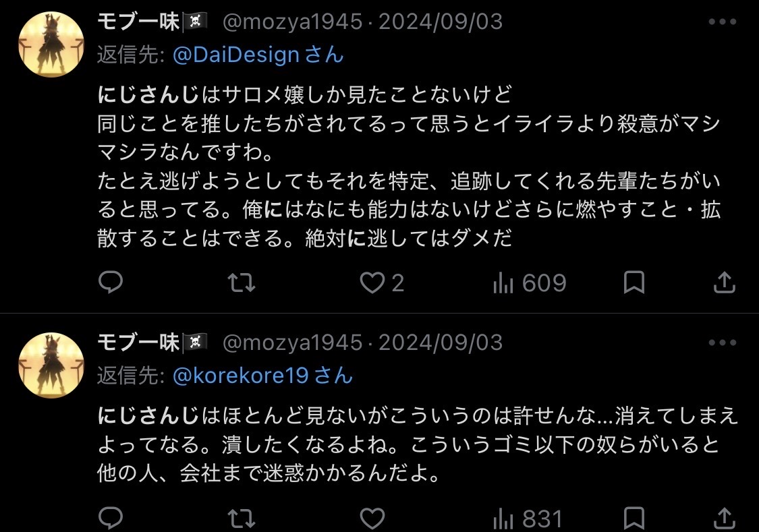Share the first tweet

pyautogui.click(x=724, y=283)
